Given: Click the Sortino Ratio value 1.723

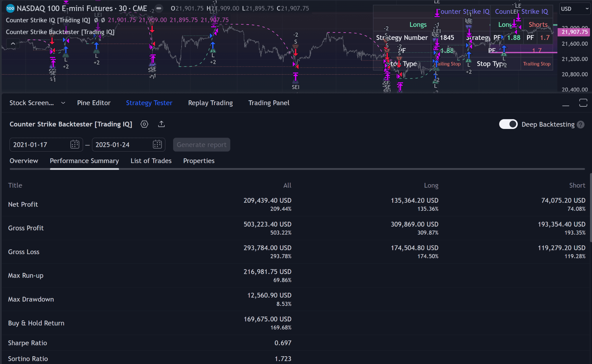Looking at the screenshot, I should coord(283,359).
